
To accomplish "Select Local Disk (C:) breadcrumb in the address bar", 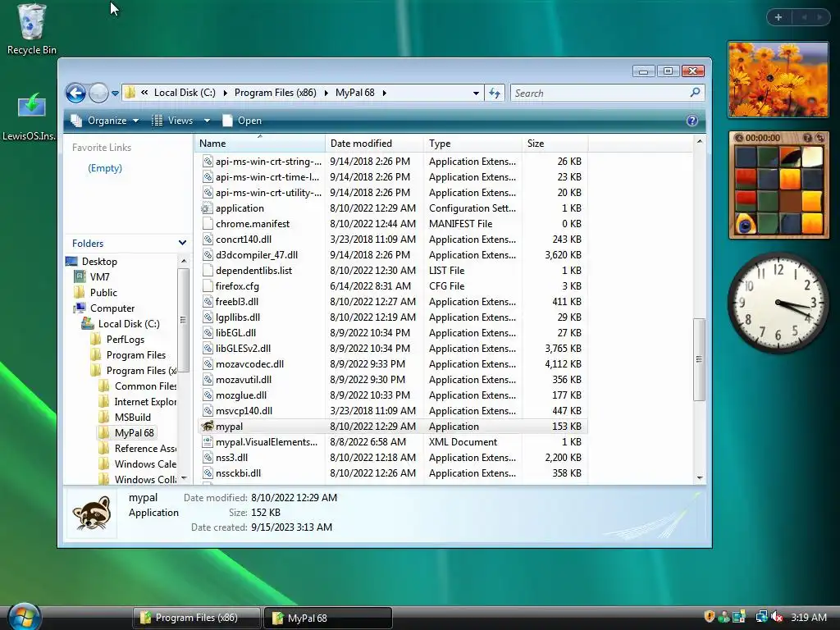I will (185, 93).
